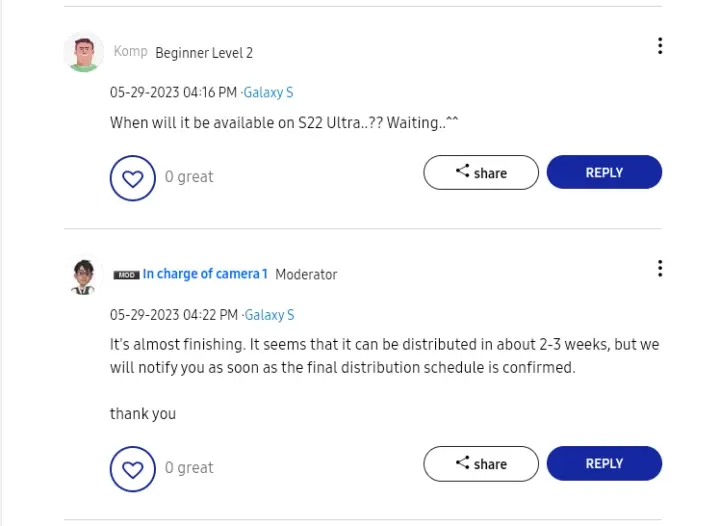View the great count on Komp's comment
The height and width of the screenshot is (526, 720).
(x=189, y=177)
